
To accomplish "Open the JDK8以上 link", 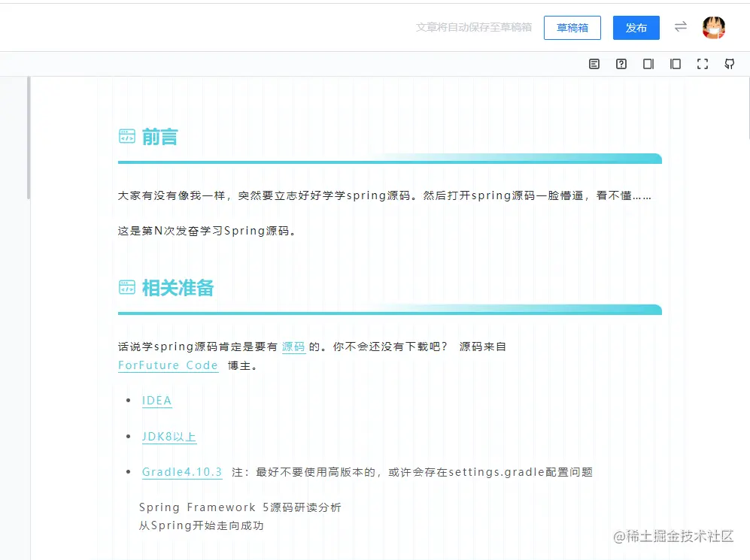I will pos(169,437).
